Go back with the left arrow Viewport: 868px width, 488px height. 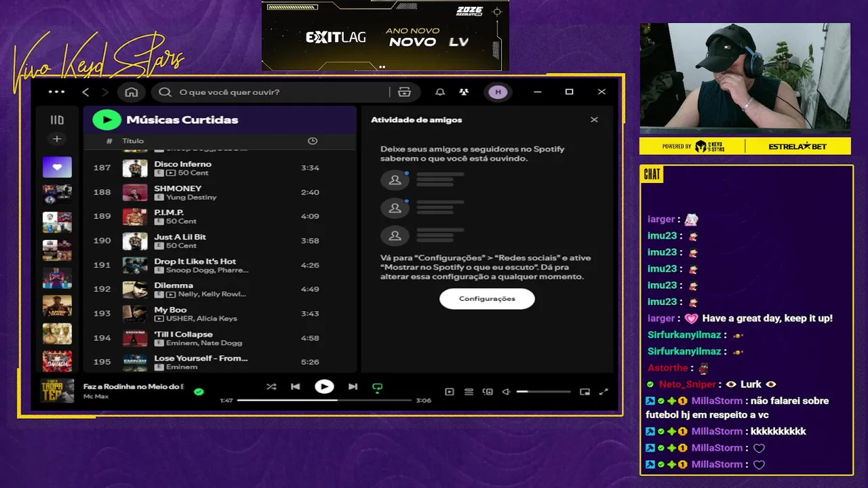[x=85, y=92]
